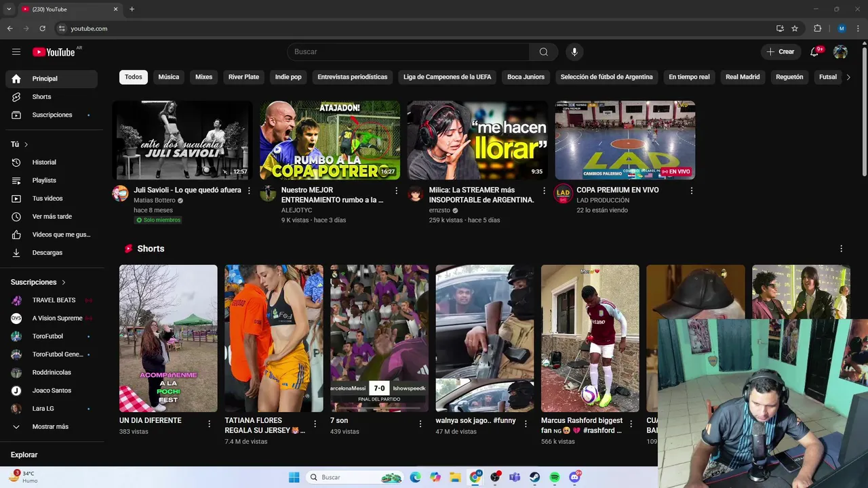Click the page vertical scrollbar
The image size is (868, 488).
(x=864, y=112)
